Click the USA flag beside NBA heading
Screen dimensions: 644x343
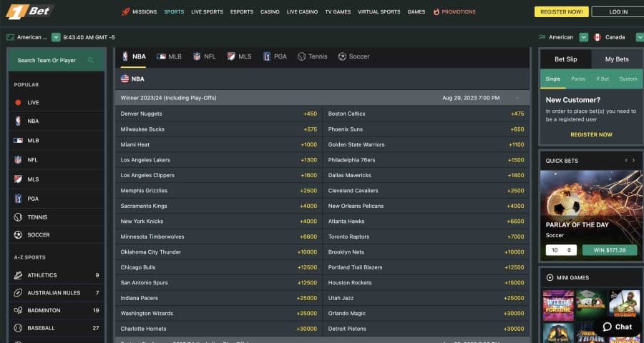[x=125, y=79]
